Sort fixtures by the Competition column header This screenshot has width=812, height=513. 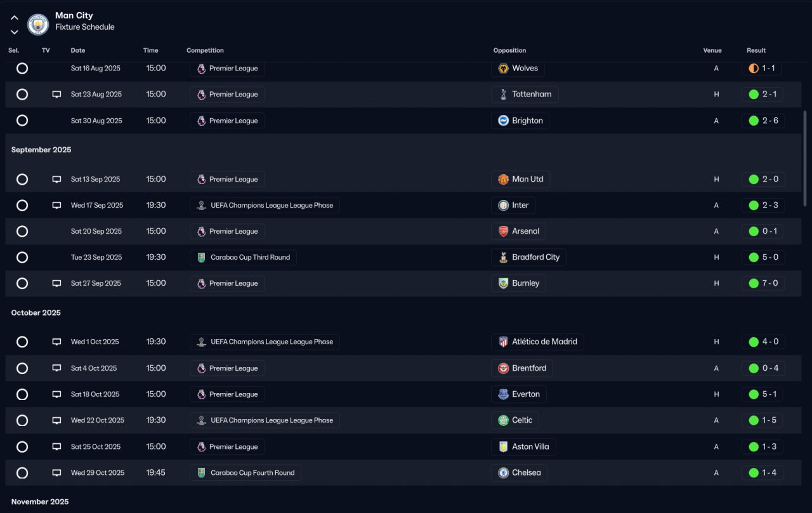point(205,50)
